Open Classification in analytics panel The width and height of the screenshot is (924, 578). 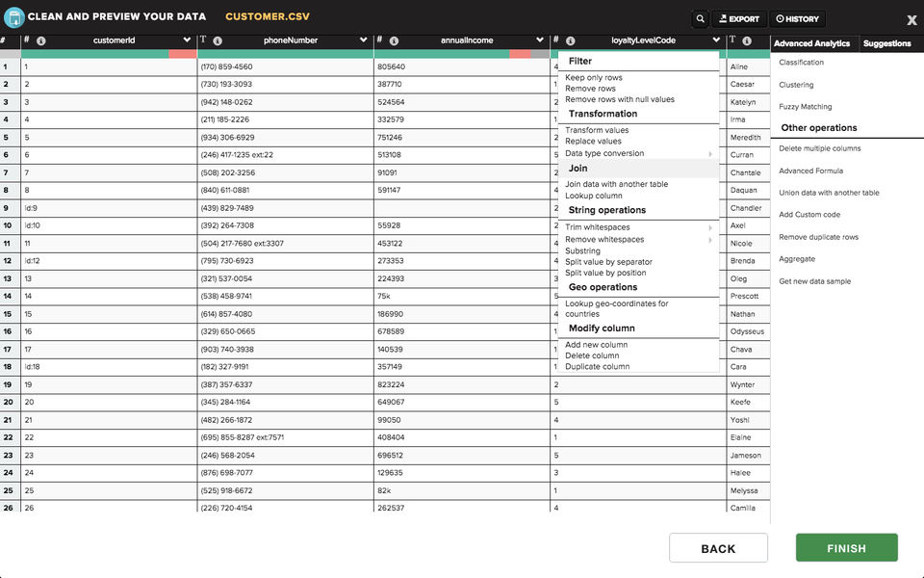click(x=801, y=63)
